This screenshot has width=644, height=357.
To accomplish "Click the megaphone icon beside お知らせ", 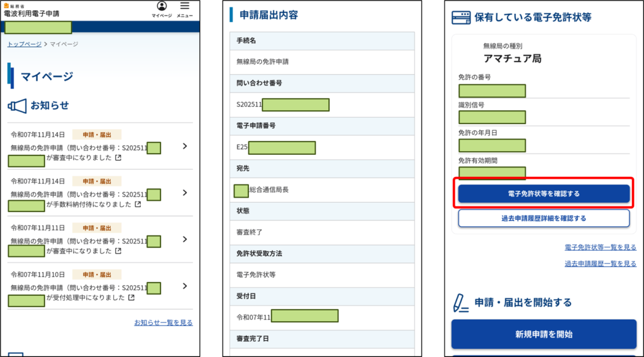I will click(17, 106).
